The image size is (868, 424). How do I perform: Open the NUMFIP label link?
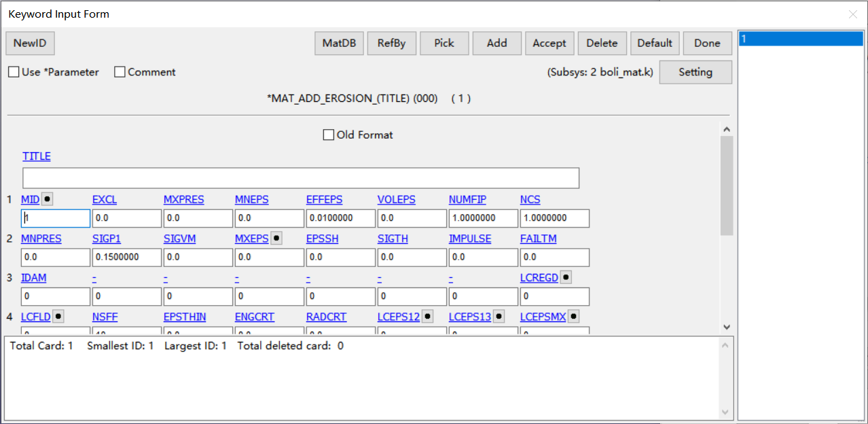click(x=467, y=200)
